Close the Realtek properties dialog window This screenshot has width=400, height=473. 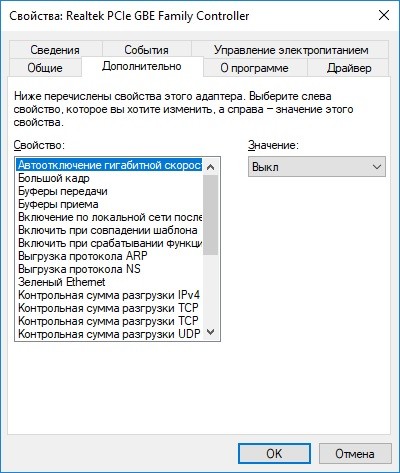[384, 15]
